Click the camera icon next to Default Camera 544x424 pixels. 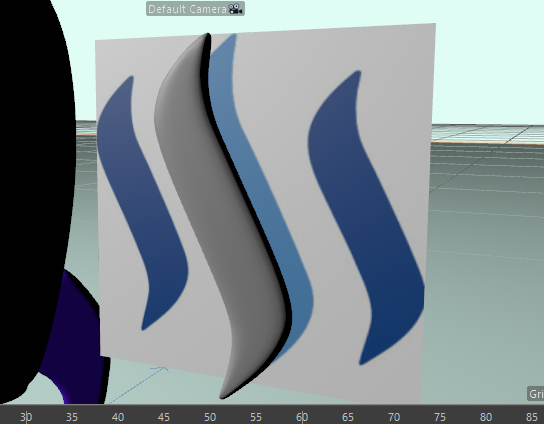pyautogui.click(x=236, y=9)
